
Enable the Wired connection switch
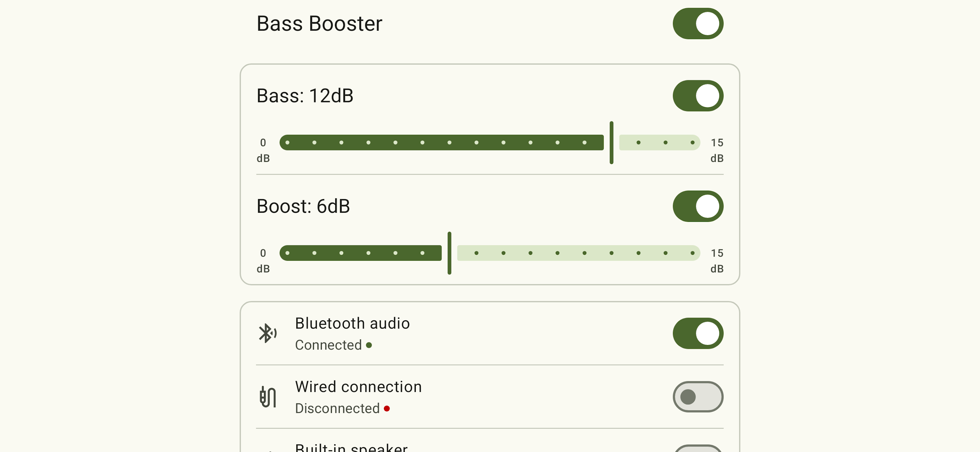click(x=698, y=397)
